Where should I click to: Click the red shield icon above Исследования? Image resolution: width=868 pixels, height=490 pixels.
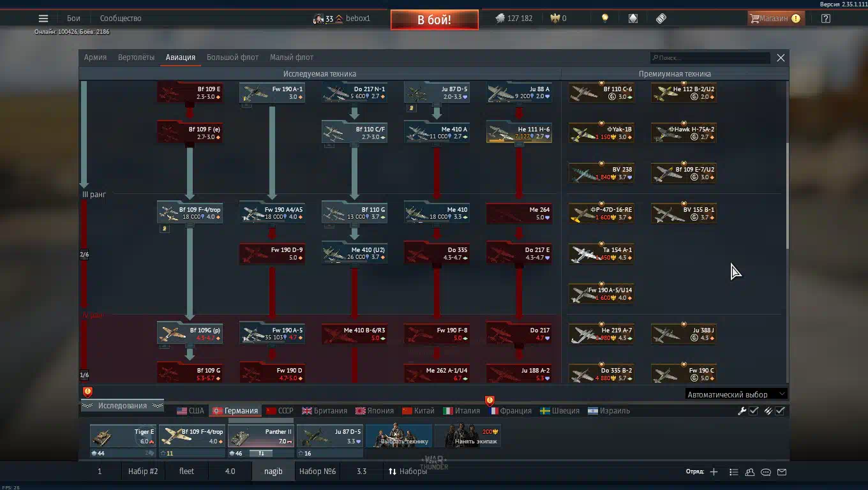click(x=87, y=392)
